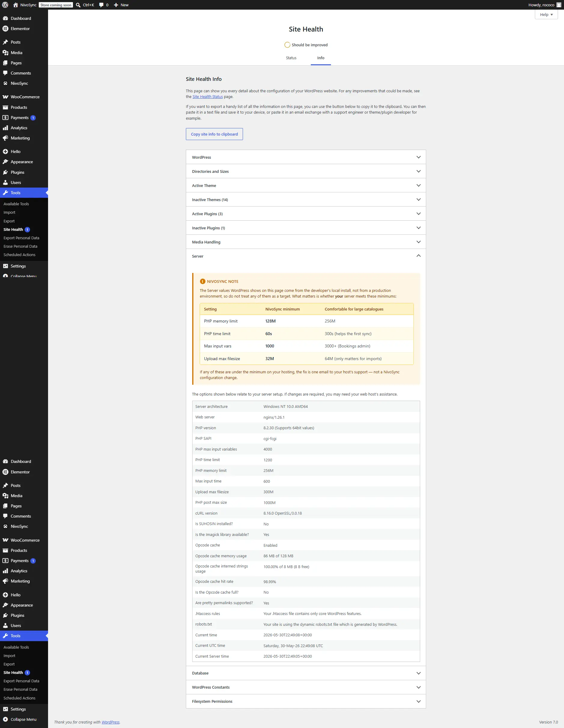
Task: Expand the Database section
Action: (x=306, y=673)
